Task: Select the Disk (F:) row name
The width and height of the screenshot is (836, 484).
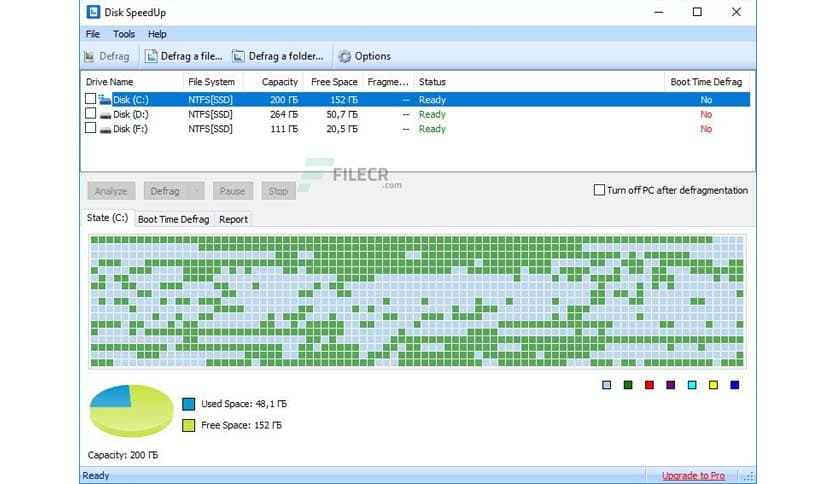Action: pyautogui.click(x=130, y=129)
